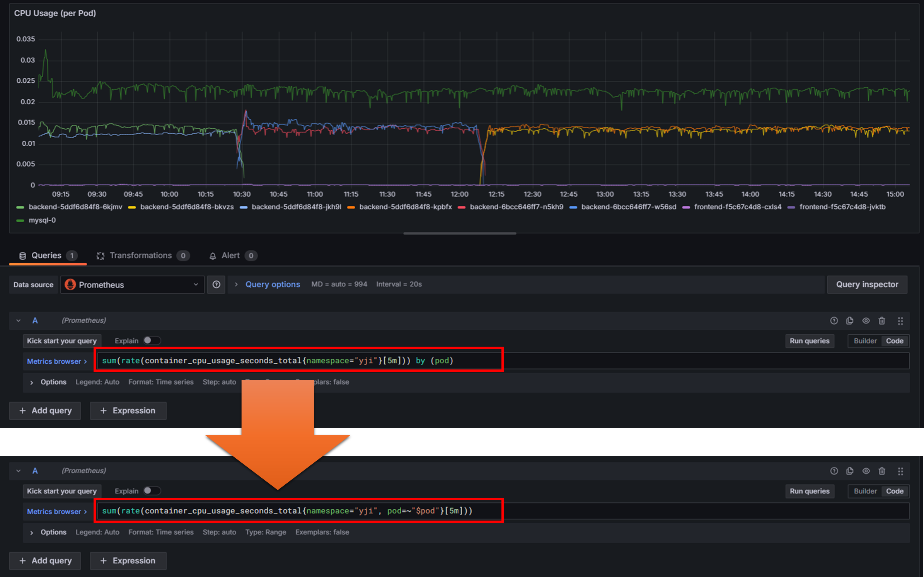Click the data source help icon
The image size is (924, 577).
[x=216, y=285]
